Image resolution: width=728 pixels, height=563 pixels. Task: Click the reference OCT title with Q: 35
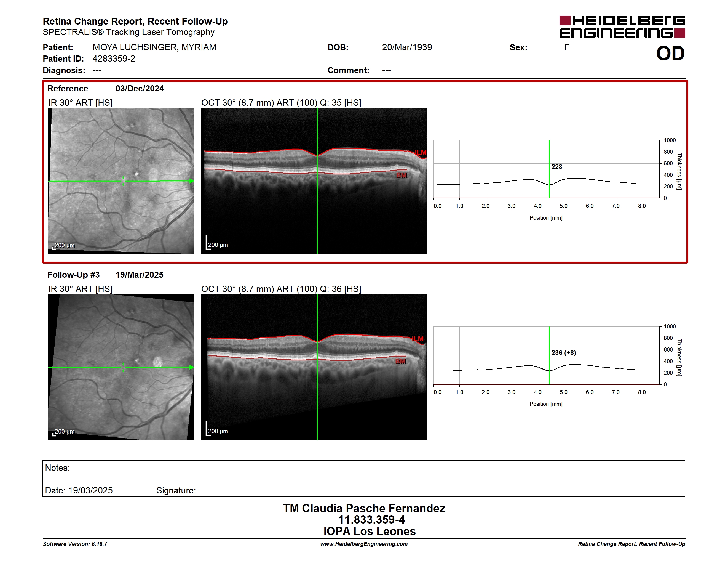coord(281,103)
